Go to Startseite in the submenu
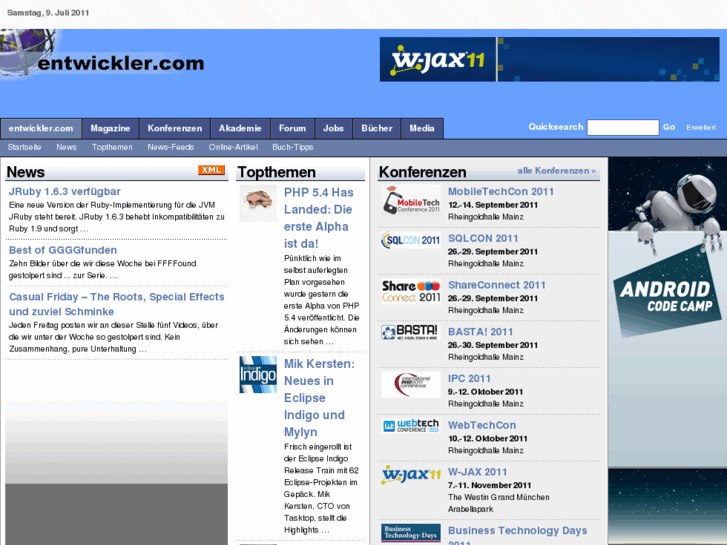Viewport: 727px width, 545px height. pos(24,147)
